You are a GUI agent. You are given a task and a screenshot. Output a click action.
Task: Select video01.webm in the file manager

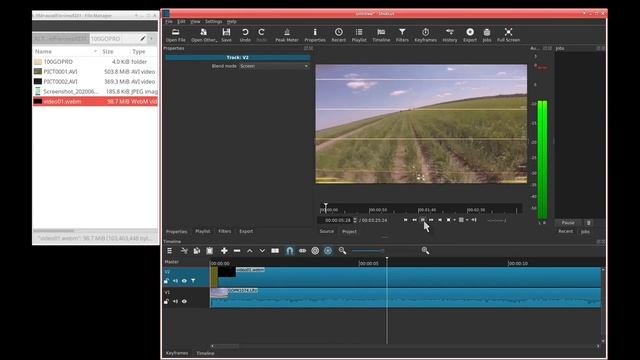95,101
